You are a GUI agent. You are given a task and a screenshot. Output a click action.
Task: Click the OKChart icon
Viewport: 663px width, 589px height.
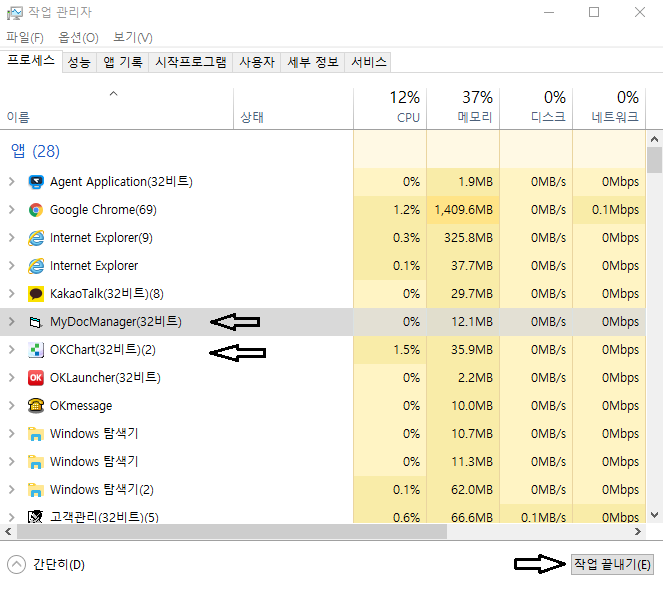[x=36, y=350]
